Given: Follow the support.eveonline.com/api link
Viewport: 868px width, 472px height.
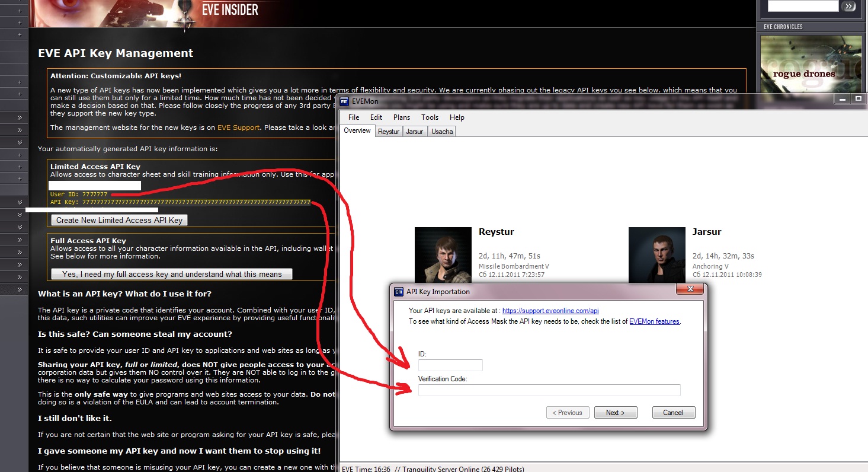Looking at the screenshot, I should pos(550,311).
